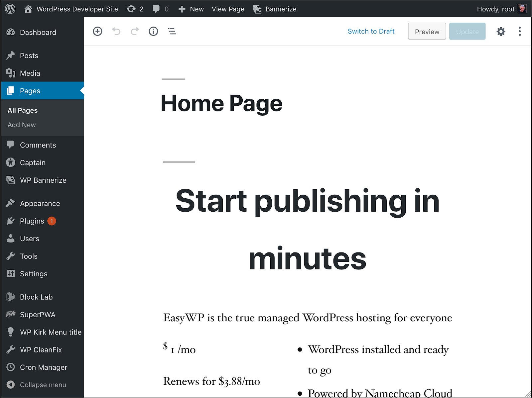The width and height of the screenshot is (532, 398).
Task: Go to Media library menu
Action: 43,73
